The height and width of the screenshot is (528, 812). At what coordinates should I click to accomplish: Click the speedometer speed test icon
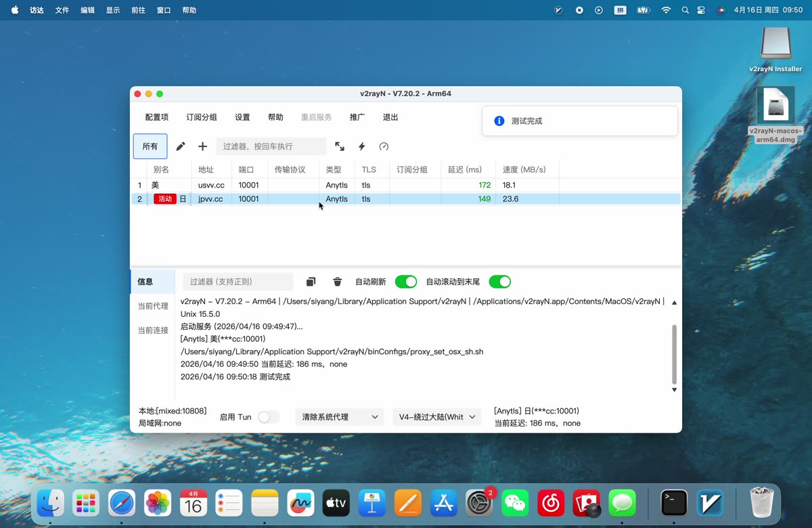point(384,146)
